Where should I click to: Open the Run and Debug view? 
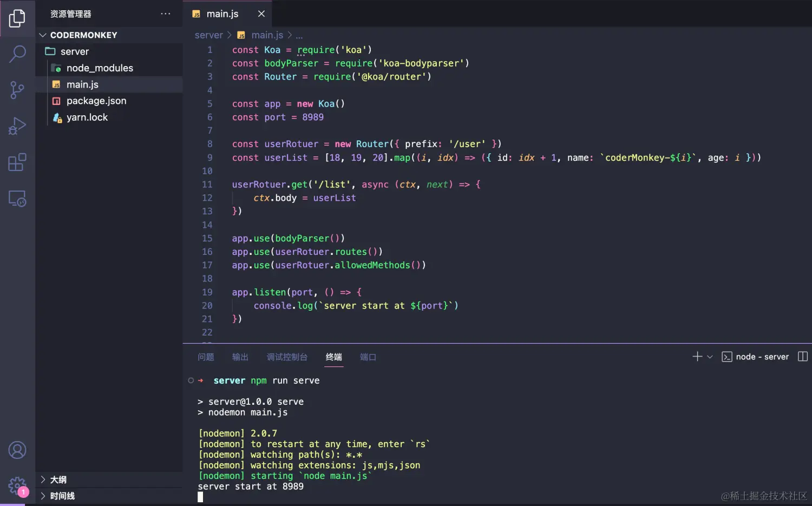17,126
